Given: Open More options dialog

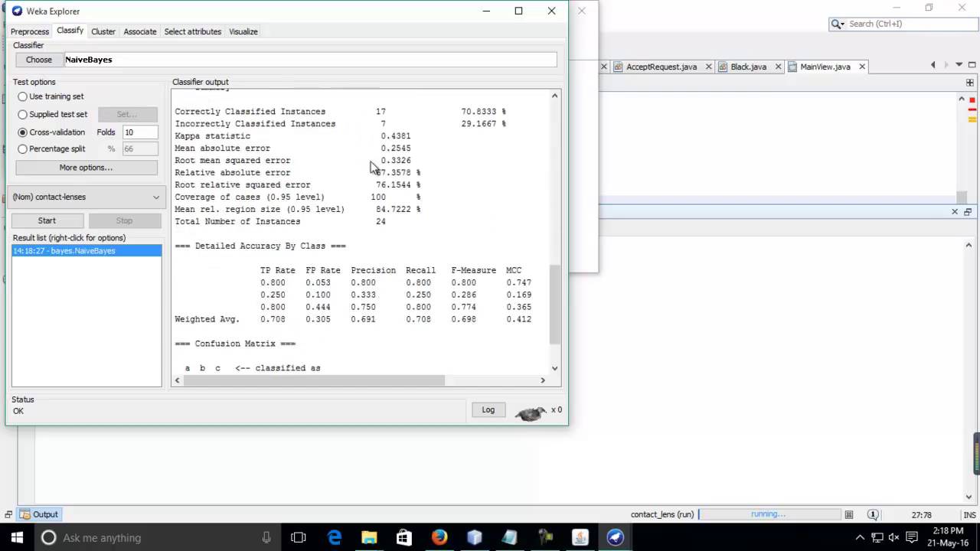Looking at the screenshot, I should pyautogui.click(x=86, y=168).
